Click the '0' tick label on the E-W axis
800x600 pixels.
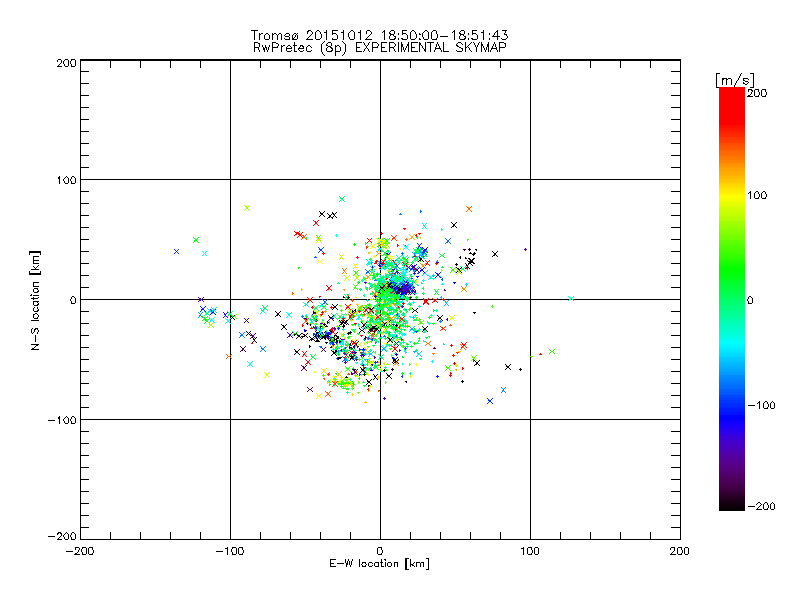(380, 551)
